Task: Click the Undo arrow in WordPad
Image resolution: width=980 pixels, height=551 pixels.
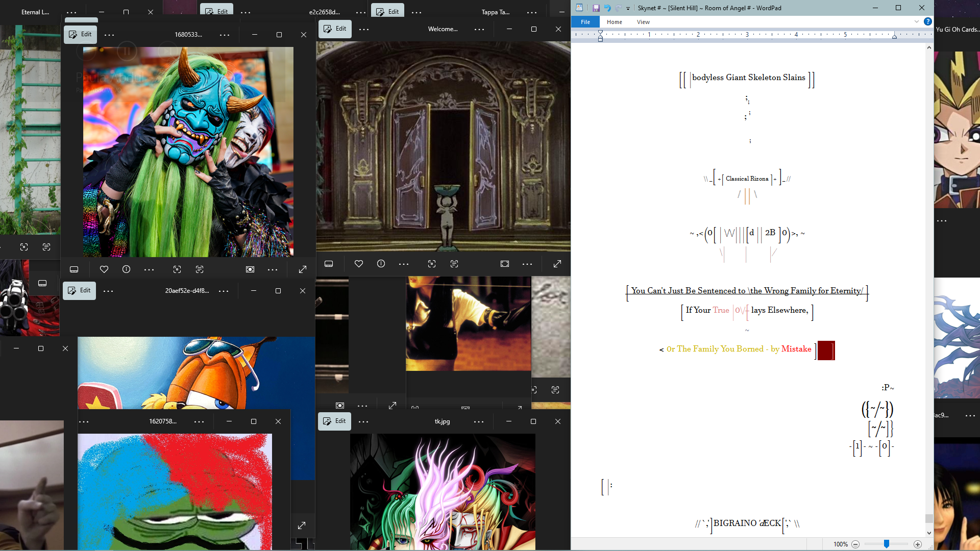Action: click(607, 8)
